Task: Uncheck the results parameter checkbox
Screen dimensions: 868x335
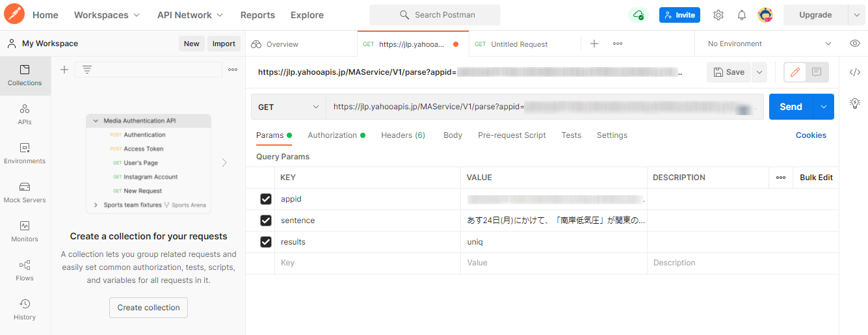Action: tap(265, 242)
